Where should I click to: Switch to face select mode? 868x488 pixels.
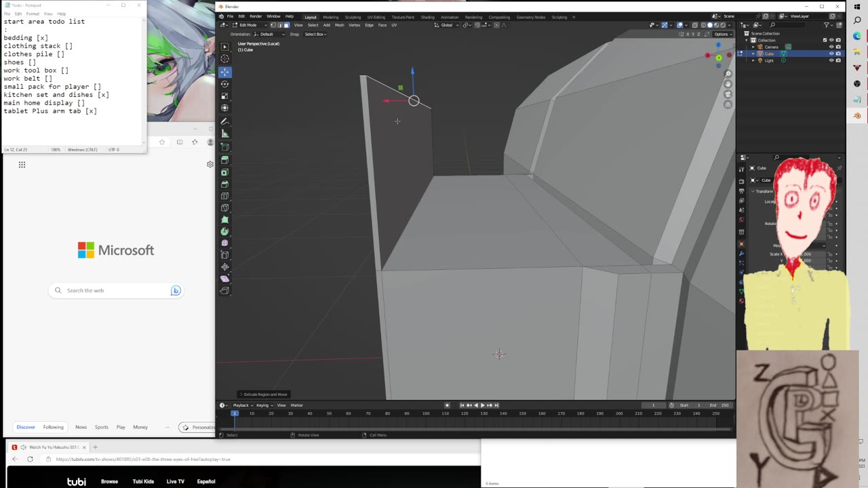point(286,25)
